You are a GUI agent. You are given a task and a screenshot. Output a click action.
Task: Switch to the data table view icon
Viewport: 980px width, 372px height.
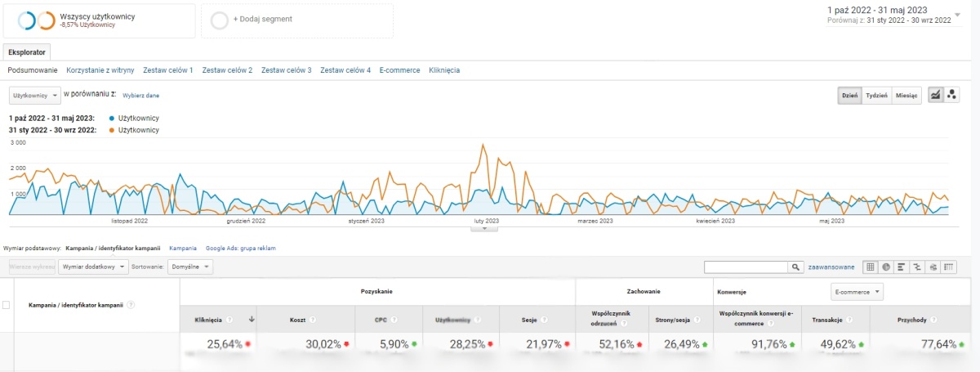click(x=871, y=267)
